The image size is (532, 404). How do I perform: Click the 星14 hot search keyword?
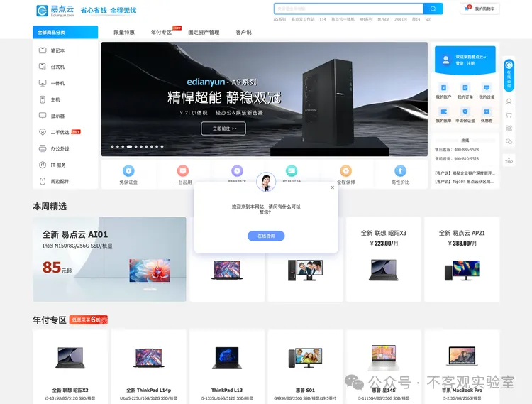(416, 20)
